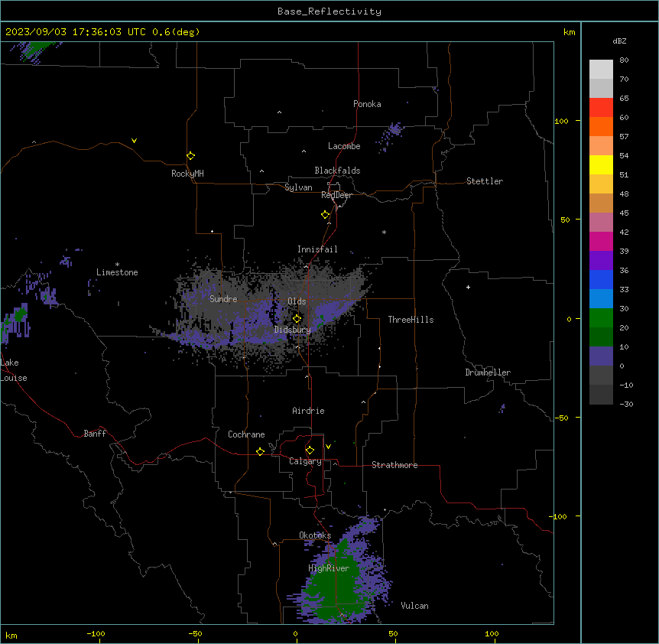Click the 80 value at legend top
The height and width of the screenshot is (644, 659).
[624, 60]
